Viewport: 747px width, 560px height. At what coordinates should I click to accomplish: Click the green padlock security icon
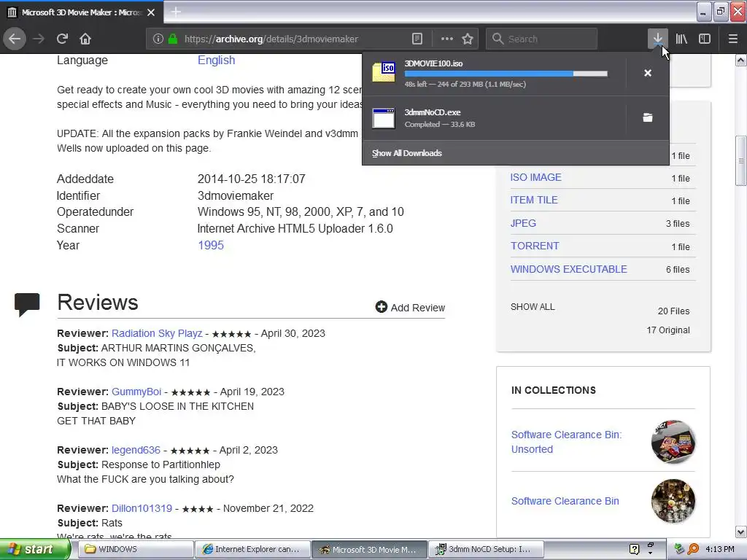[173, 39]
